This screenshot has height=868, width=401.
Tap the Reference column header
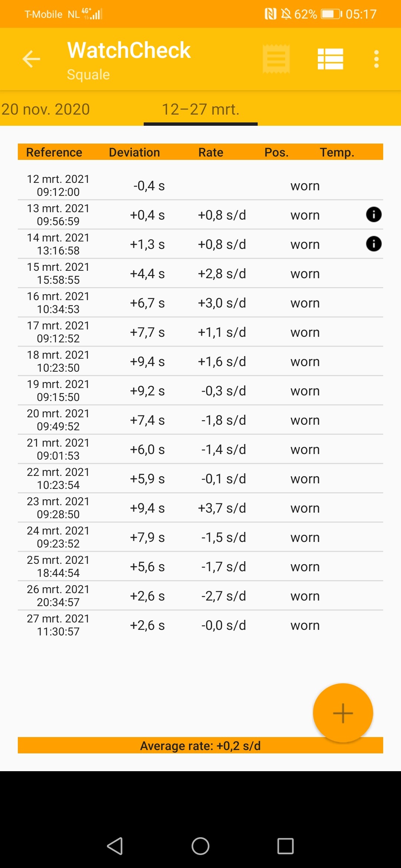[54, 152]
